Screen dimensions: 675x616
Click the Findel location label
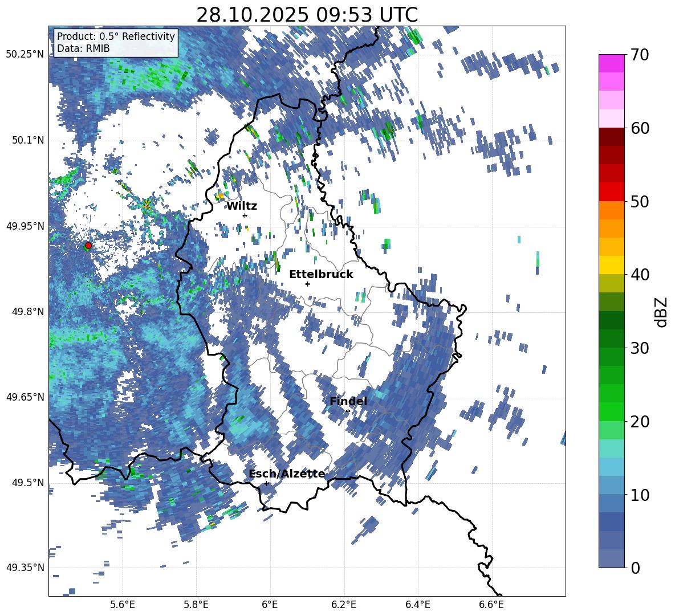[348, 401]
